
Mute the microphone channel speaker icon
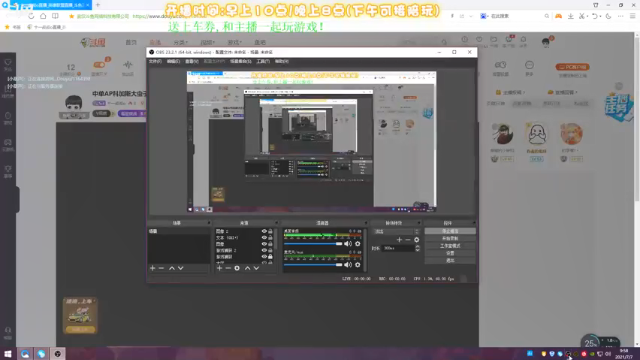(x=348, y=264)
